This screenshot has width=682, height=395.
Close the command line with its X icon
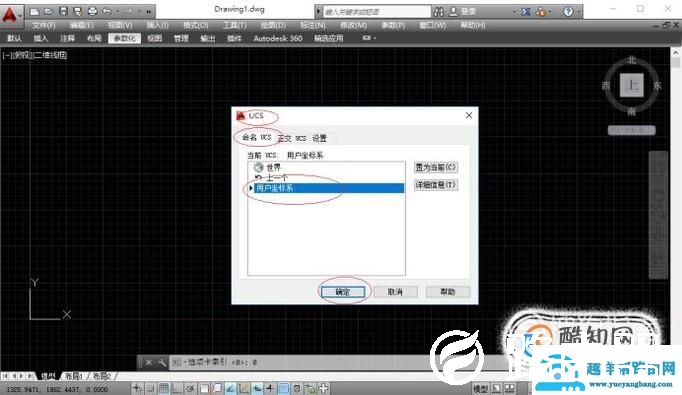click(x=149, y=362)
